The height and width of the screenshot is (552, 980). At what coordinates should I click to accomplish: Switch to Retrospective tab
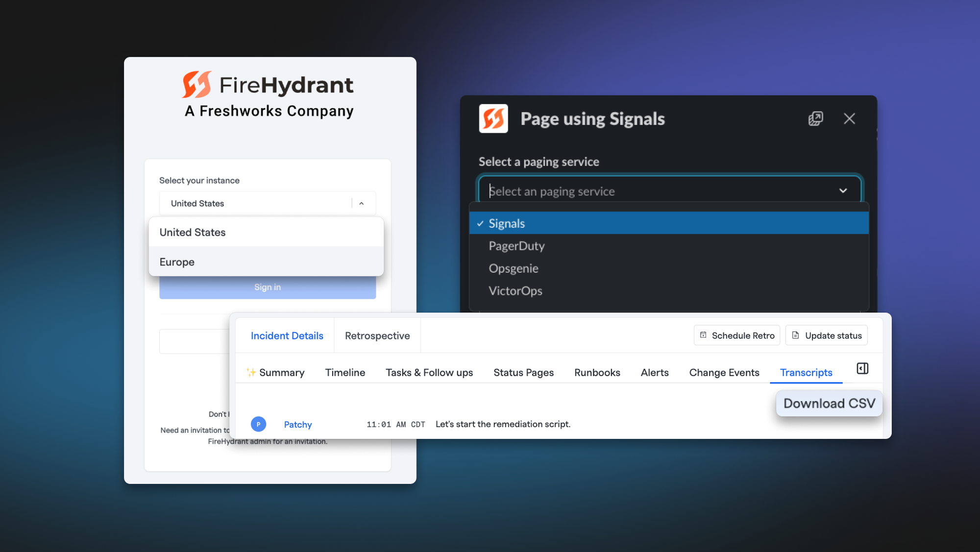click(377, 336)
